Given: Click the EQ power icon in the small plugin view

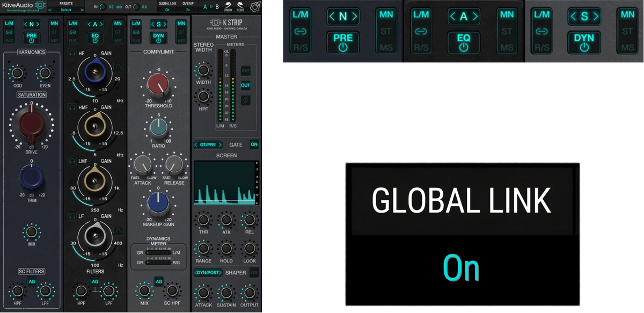Looking at the screenshot, I should pyautogui.click(x=95, y=40).
